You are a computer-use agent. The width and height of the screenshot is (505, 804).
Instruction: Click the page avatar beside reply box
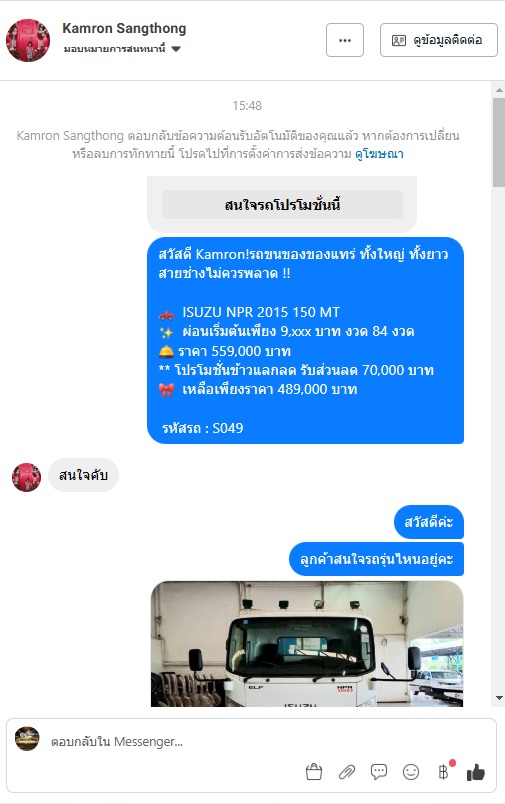27,738
